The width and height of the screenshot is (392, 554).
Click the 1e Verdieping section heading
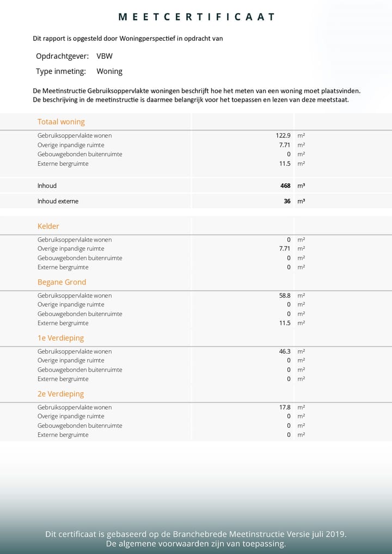pos(60,338)
